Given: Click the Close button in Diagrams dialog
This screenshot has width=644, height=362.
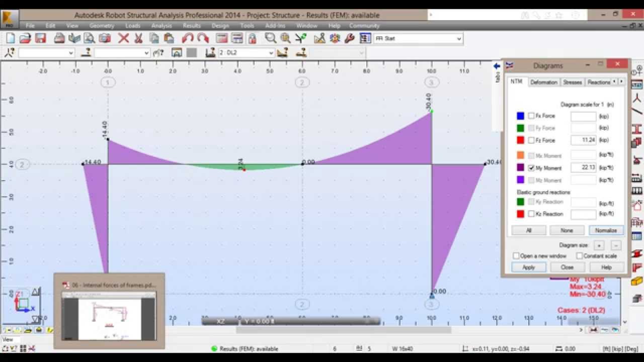Looking at the screenshot, I should 567,267.
